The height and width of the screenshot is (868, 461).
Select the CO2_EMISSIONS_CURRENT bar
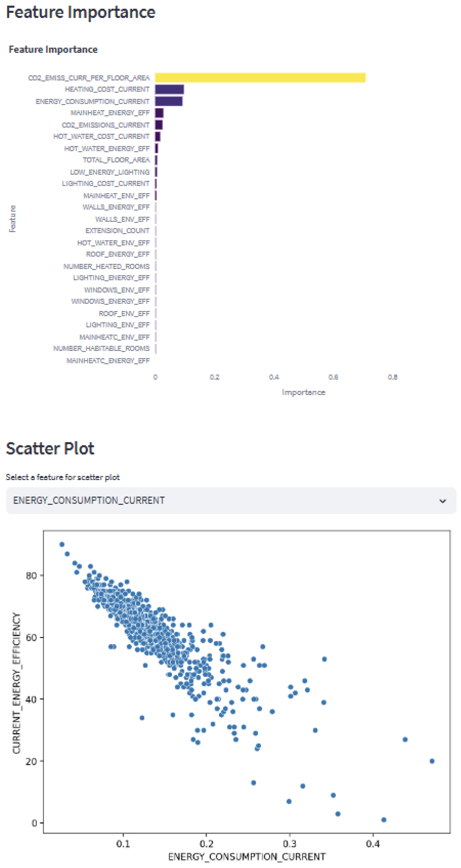coord(159,125)
